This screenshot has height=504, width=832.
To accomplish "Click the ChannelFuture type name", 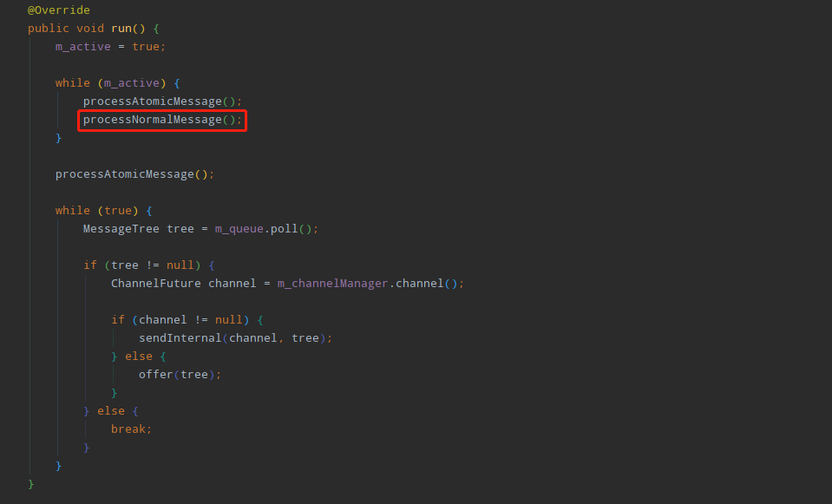I will tap(156, 284).
